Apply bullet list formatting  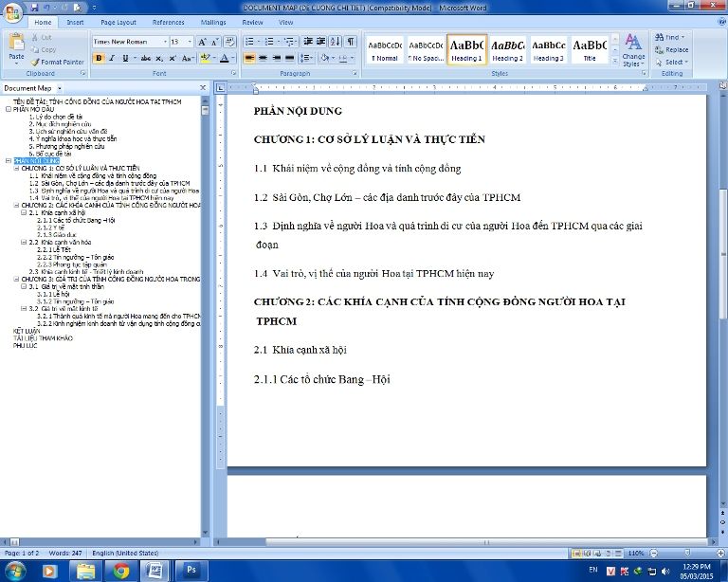coord(249,42)
